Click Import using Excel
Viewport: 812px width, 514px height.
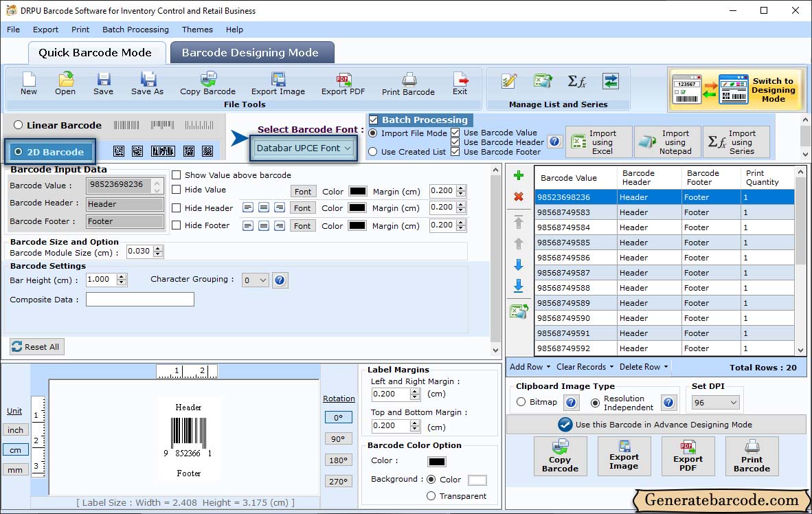point(599,142)
